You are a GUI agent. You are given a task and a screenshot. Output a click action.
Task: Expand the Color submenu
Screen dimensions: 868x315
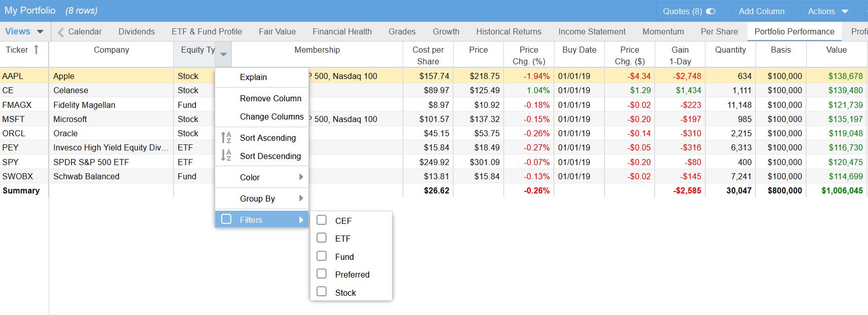pyautogui.click(x=301, y=177)
